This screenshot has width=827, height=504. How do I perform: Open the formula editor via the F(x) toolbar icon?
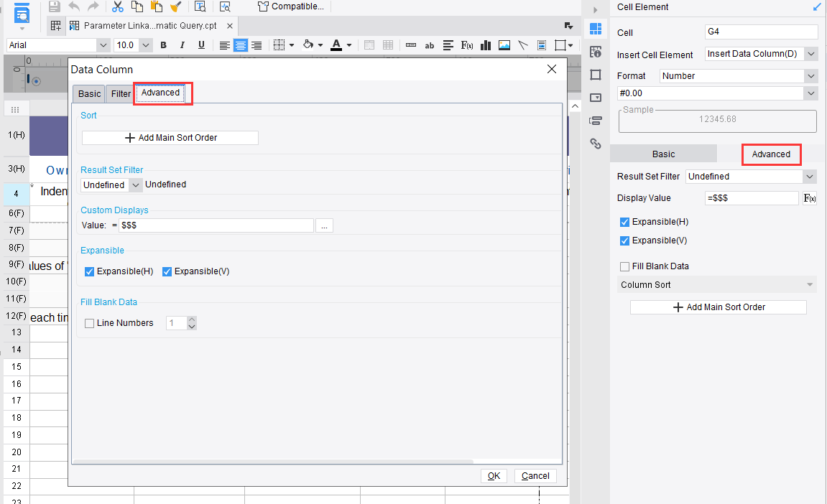tap(467, 45)
